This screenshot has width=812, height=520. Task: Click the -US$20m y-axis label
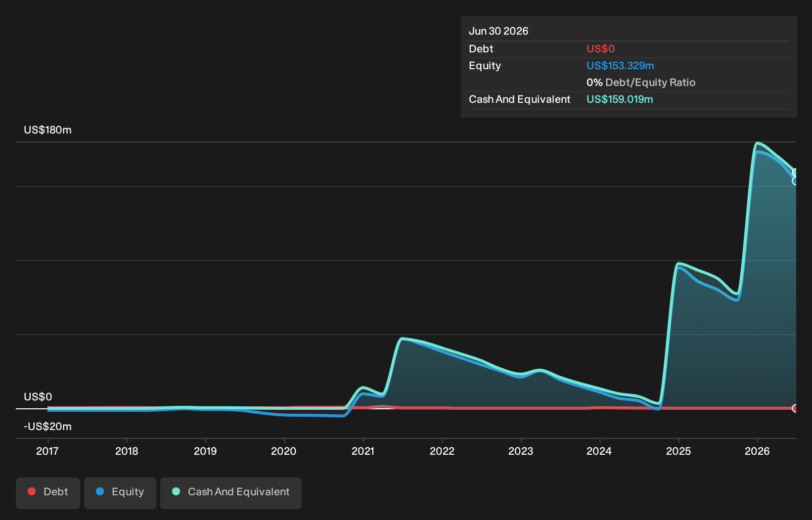[x=47, y=427]
